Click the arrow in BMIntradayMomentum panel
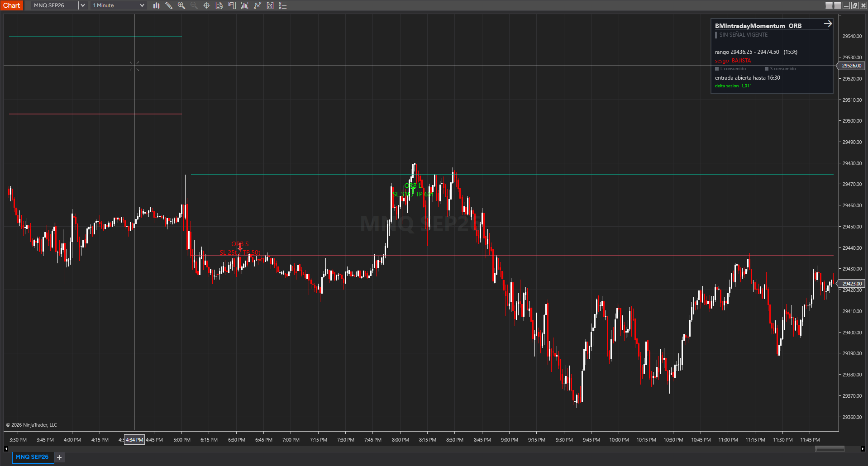The width and height of the screenshot is (868, 466). coord(828,24)
